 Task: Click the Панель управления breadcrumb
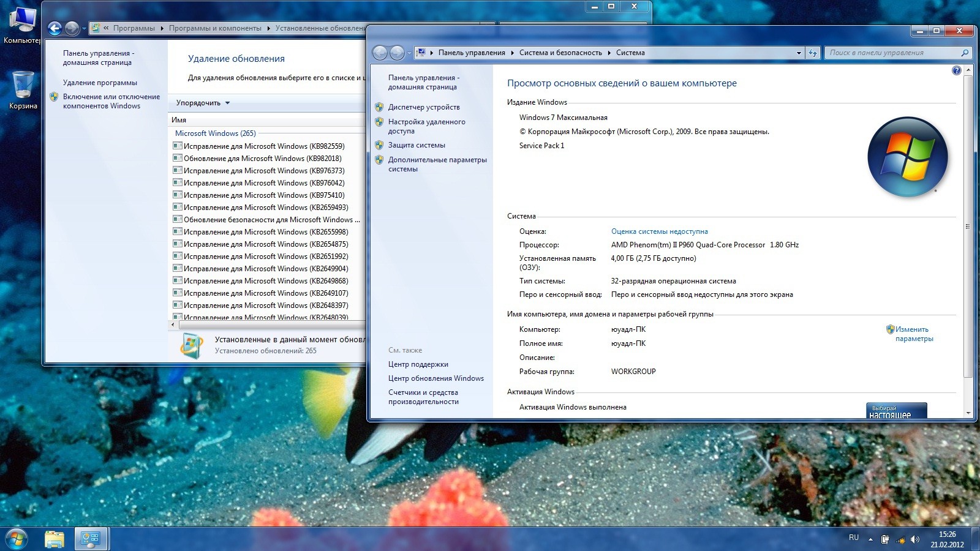472,53
